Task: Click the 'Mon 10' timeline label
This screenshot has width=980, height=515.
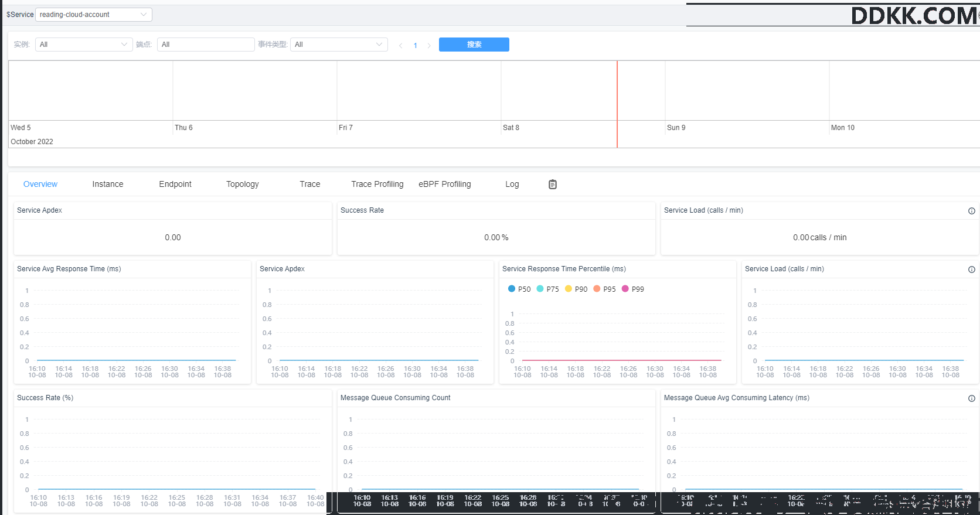Action: pyautogui.click(x=843, y=128)
